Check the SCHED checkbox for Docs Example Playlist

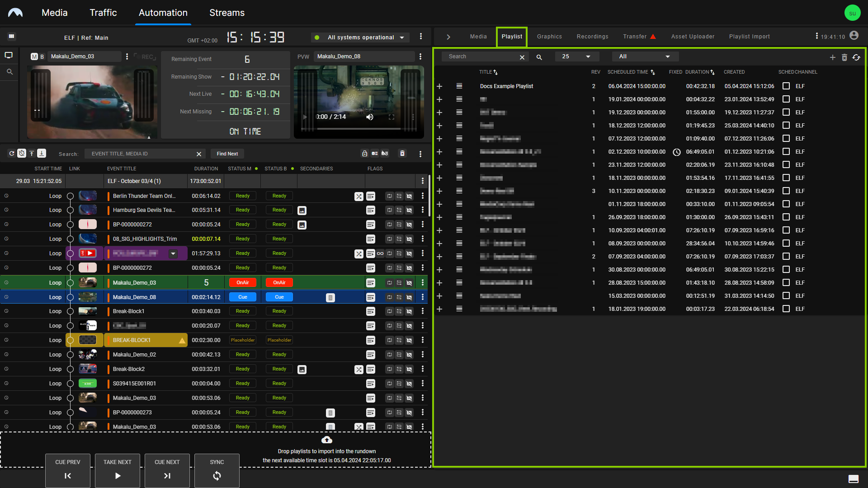tap(786, 86)
